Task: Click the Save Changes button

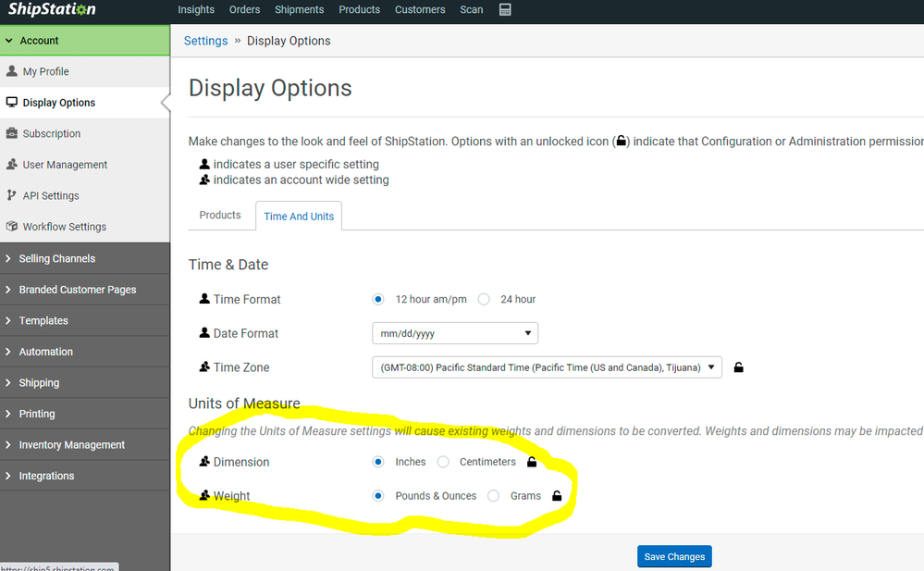Action: [674, 556]
